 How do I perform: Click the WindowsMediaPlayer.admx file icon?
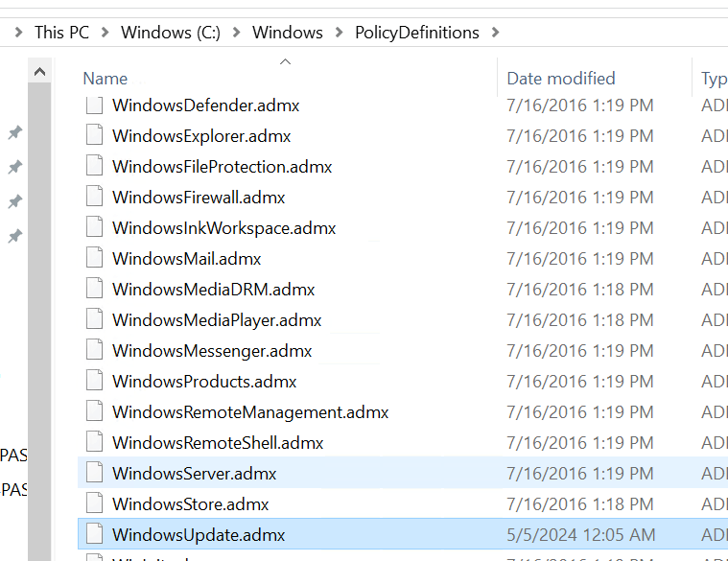(x=94, y=319)
